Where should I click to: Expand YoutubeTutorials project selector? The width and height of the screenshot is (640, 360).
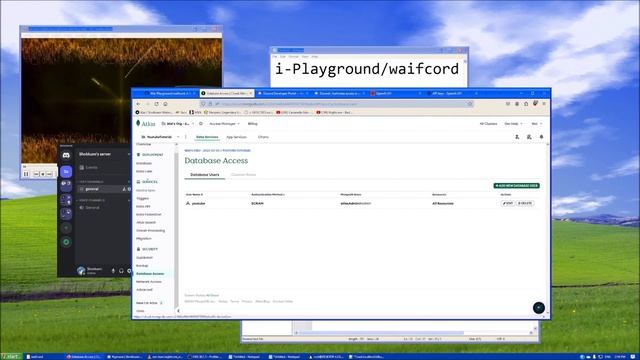160,137
